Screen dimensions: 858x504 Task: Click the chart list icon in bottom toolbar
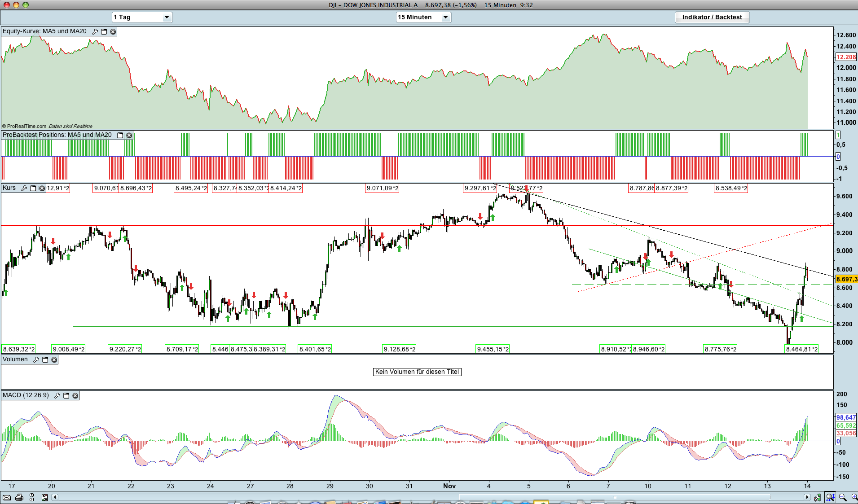(44, 497)
